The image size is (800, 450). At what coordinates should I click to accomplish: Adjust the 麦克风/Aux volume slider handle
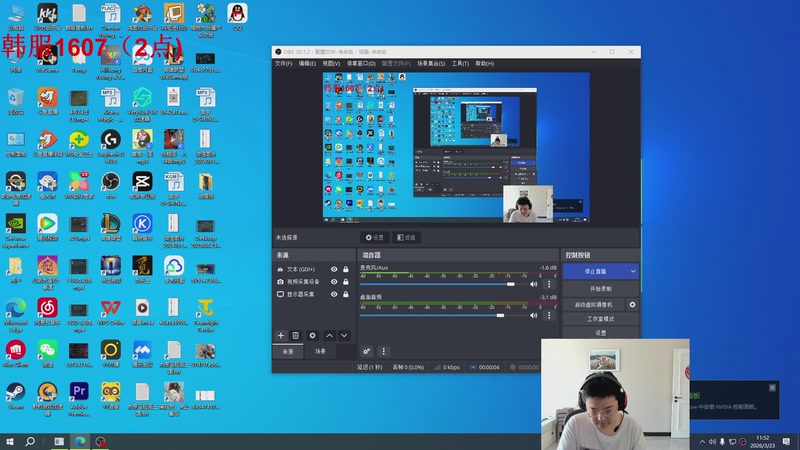coord(511,284)
